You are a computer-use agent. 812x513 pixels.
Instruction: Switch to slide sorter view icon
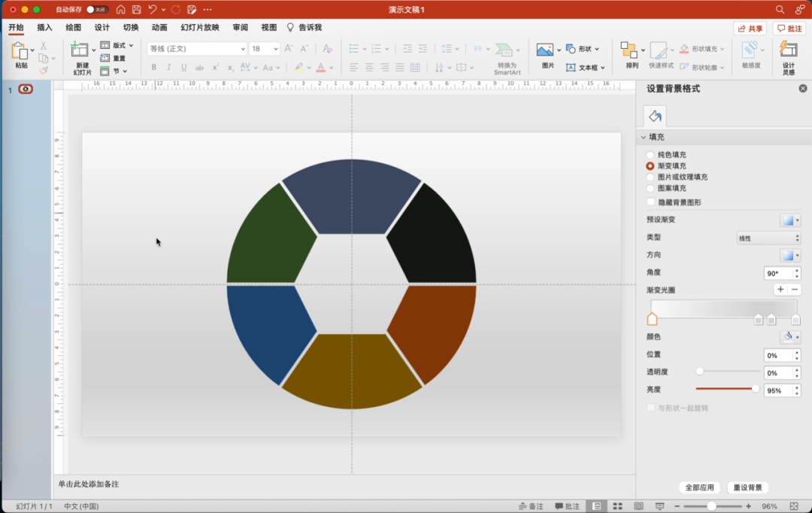tap(617, 506)
